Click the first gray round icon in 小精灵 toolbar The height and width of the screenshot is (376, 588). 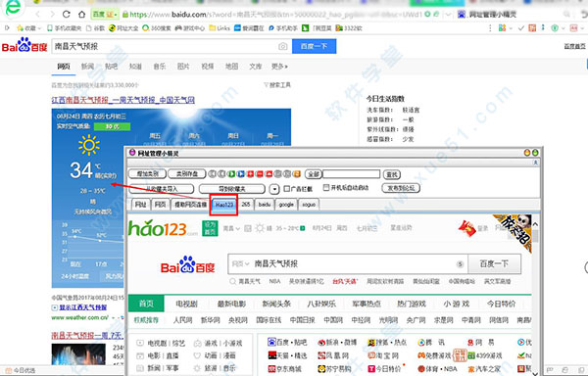[x=213, y=173]
